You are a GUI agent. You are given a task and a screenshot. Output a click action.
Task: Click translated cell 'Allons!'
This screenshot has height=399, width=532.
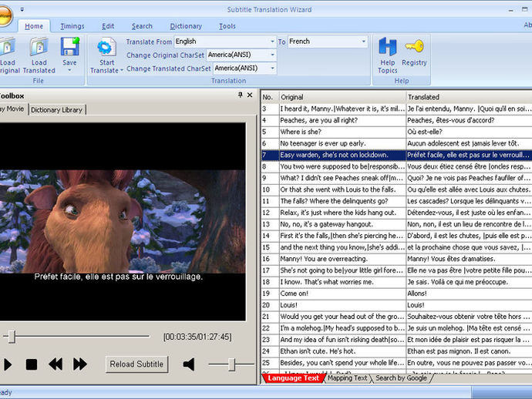pyautogui.click(x=469, y=293)
